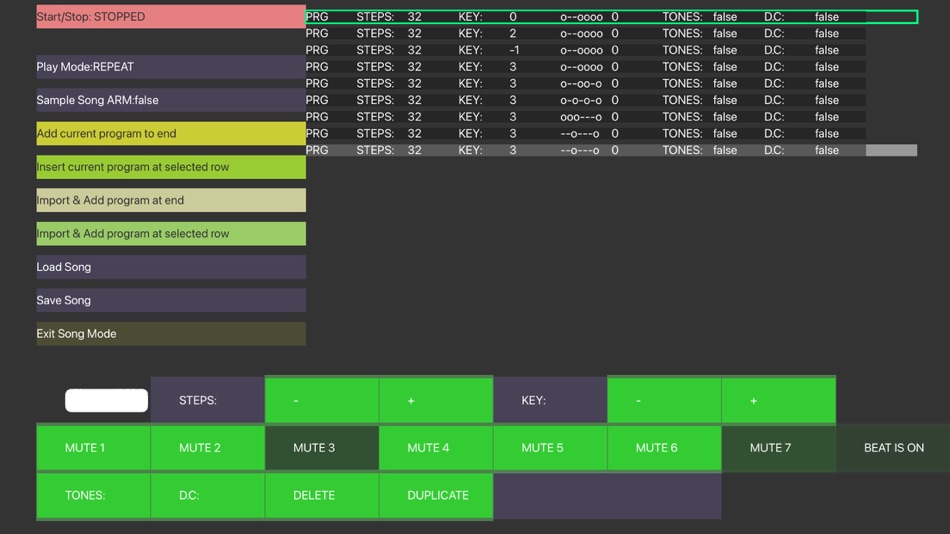Increase KEY with the plus button
The width and height of the screenshot is (950, 534).
click(x=779, y=400)
